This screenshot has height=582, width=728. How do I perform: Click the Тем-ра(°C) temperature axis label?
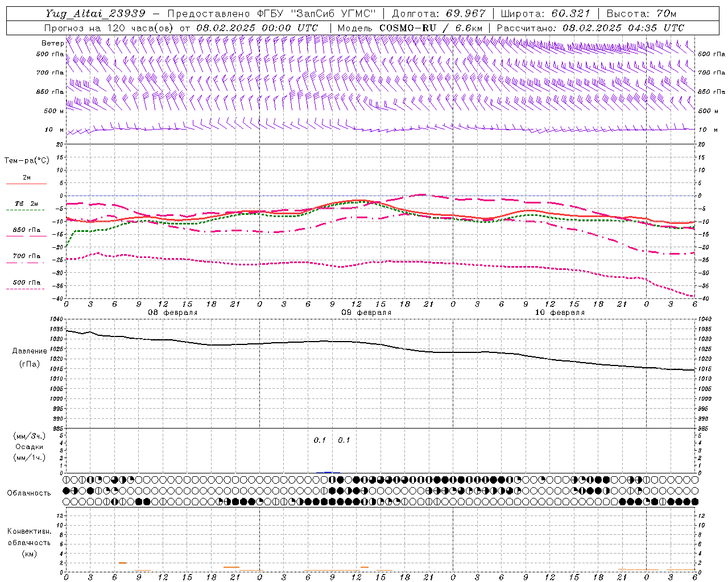pyautogui.click(x=27, y=161)
